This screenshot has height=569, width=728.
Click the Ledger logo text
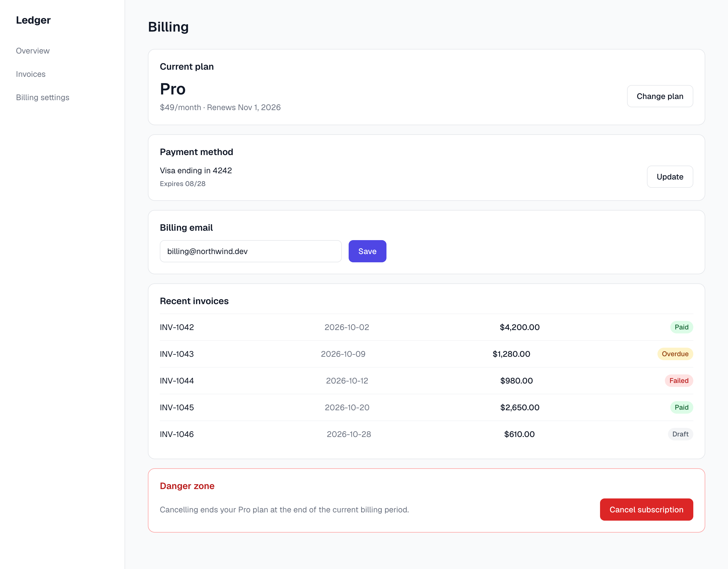(33, 20)
